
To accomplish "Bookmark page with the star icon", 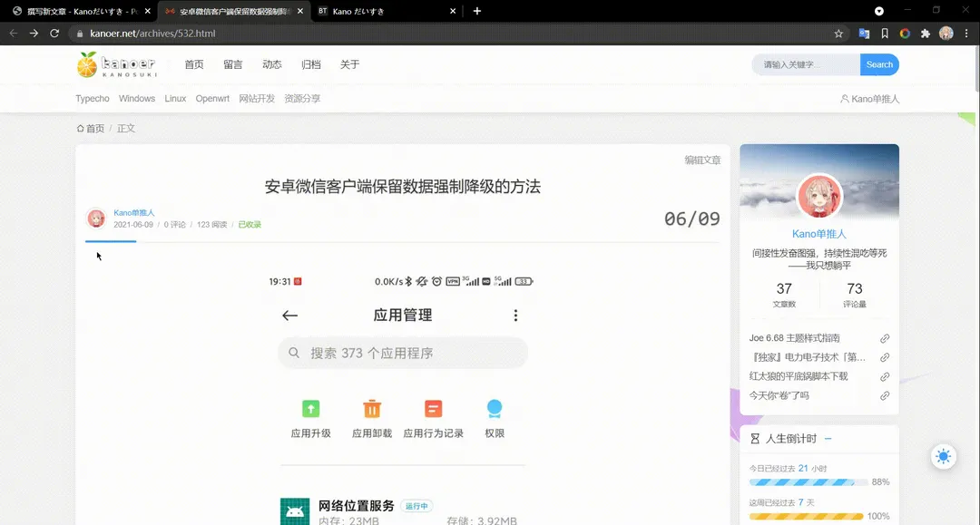I will pos(838,34).
